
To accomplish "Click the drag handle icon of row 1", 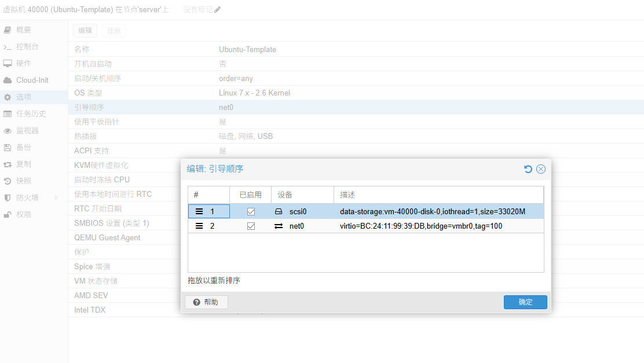I will [x=199, y=211].
